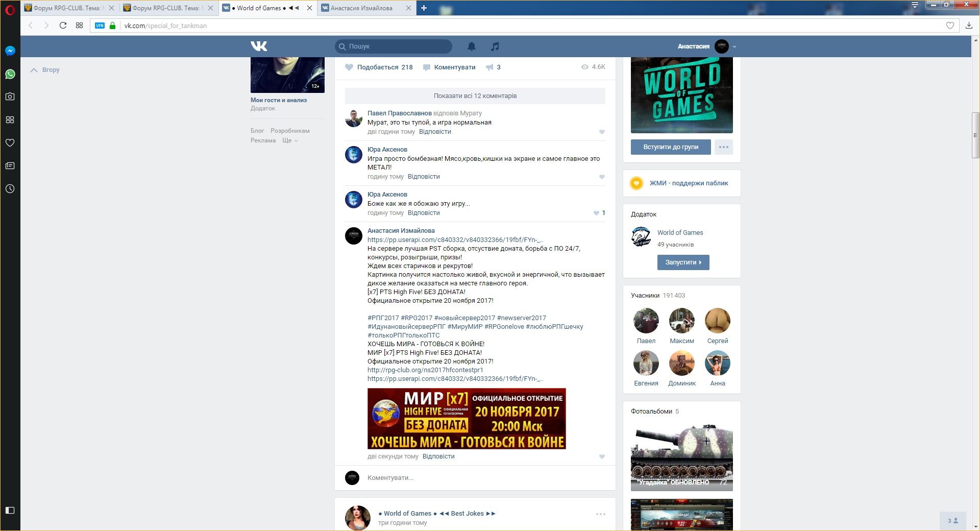The image size is (980, 531).
Task: Open Personal News in the Opera sidebar
Action: click(10, 165)
